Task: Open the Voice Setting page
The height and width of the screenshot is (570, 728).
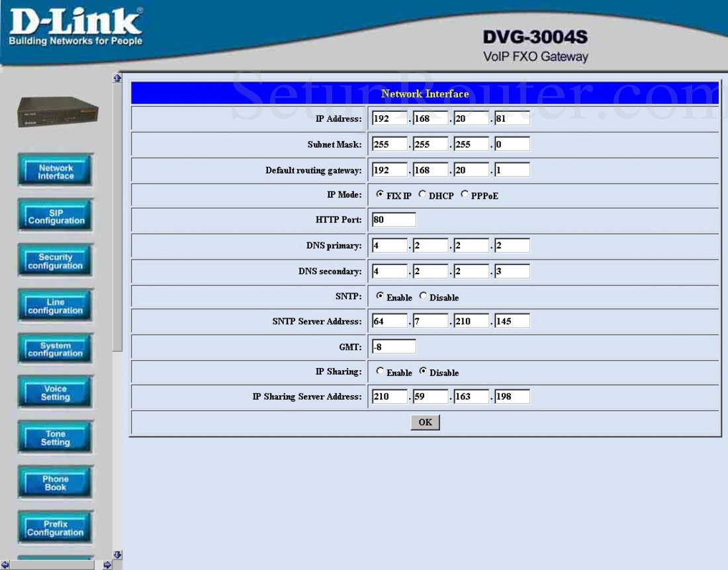Action: (x=55, y=393)
